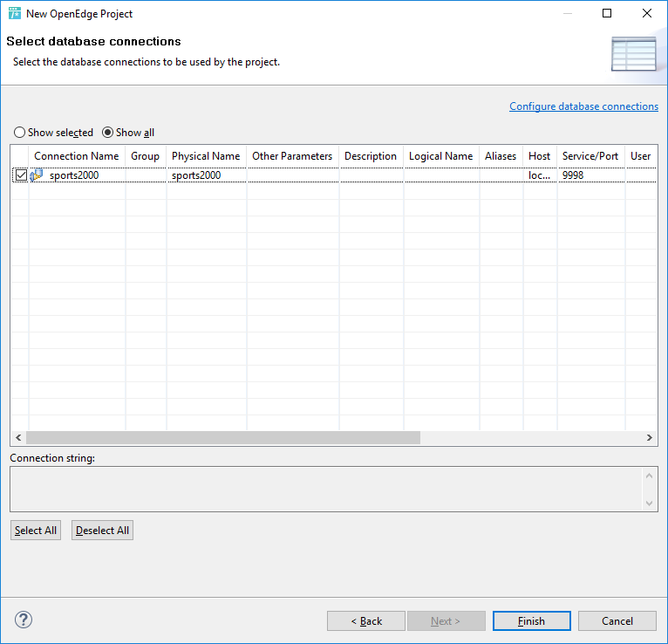Image resolution: width=668 pixels, height=644 pixels.
Task: Click the horizontal scrollbar thumb of the table
Action: click(x=223, y=437)
